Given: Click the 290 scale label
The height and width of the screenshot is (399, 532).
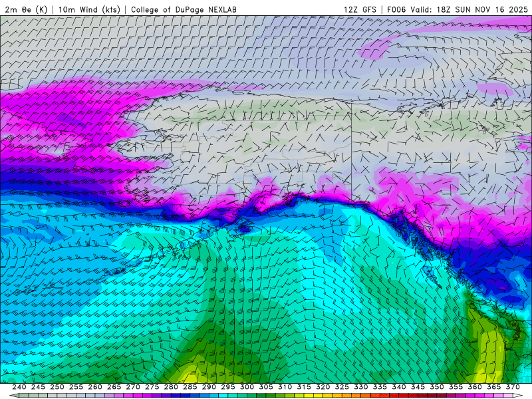Looking at the screenshot, I should 209,387.
